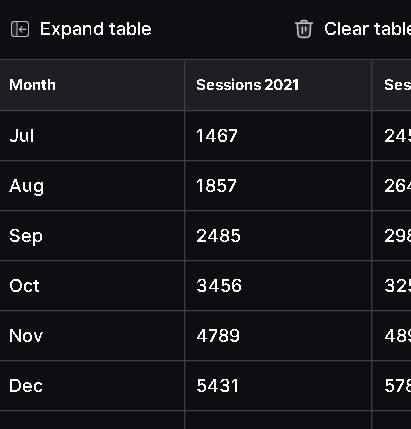Select the Sessions 2021 column header
The height and width of the screenshot is (429, 411).
(x=278, y=85)
